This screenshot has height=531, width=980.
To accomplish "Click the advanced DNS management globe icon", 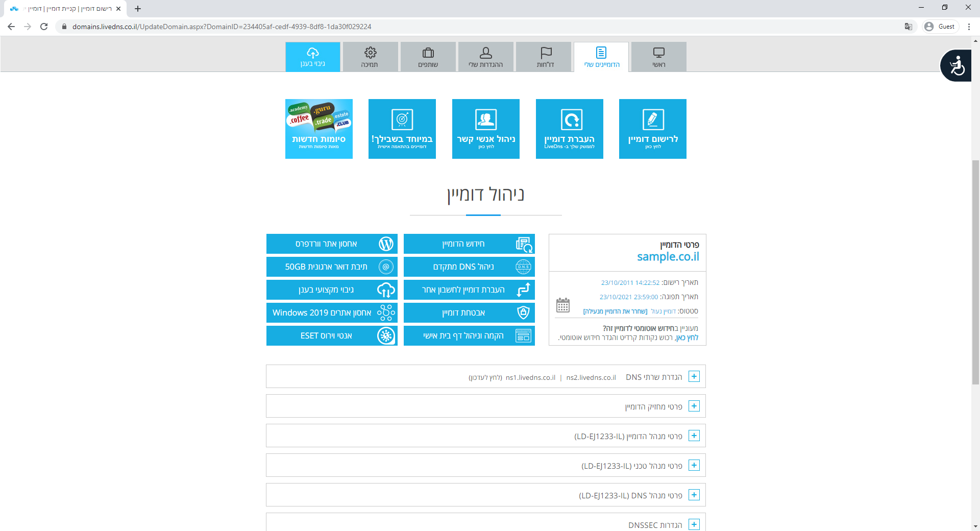I will (x=523, y=267).
